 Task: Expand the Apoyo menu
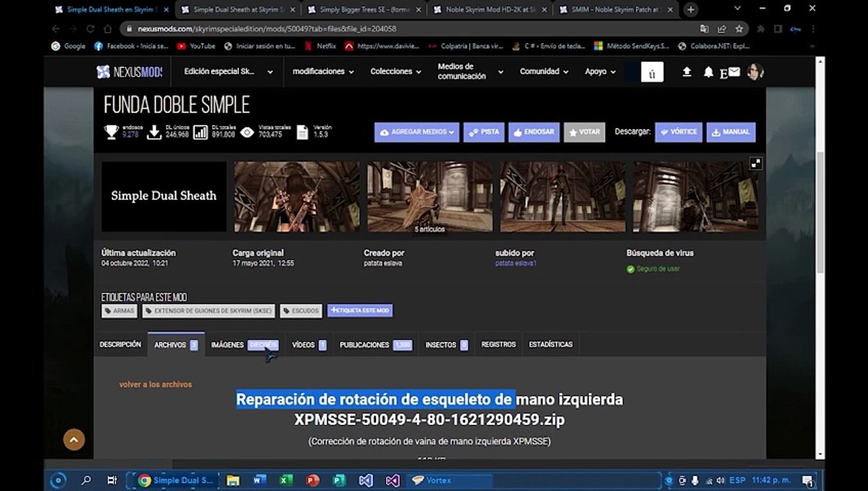[601, 72]
